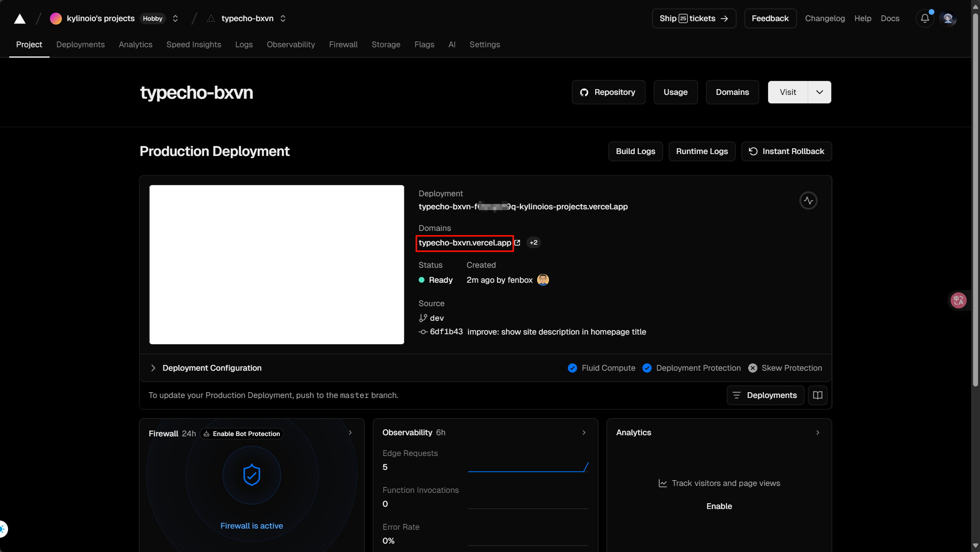Viewport: 980px width, 552px height.
Task: Open external link icon next to domain
Action: 517,243
